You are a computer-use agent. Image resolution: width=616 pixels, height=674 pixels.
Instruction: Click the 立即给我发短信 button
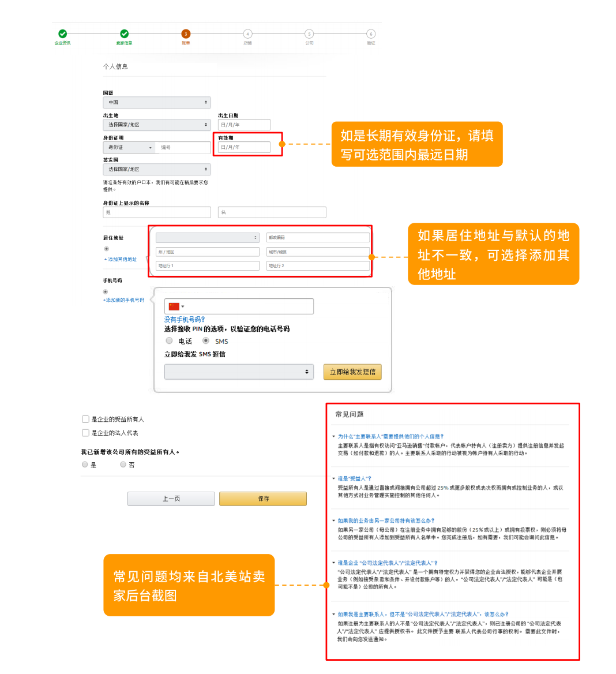point(352,372)
